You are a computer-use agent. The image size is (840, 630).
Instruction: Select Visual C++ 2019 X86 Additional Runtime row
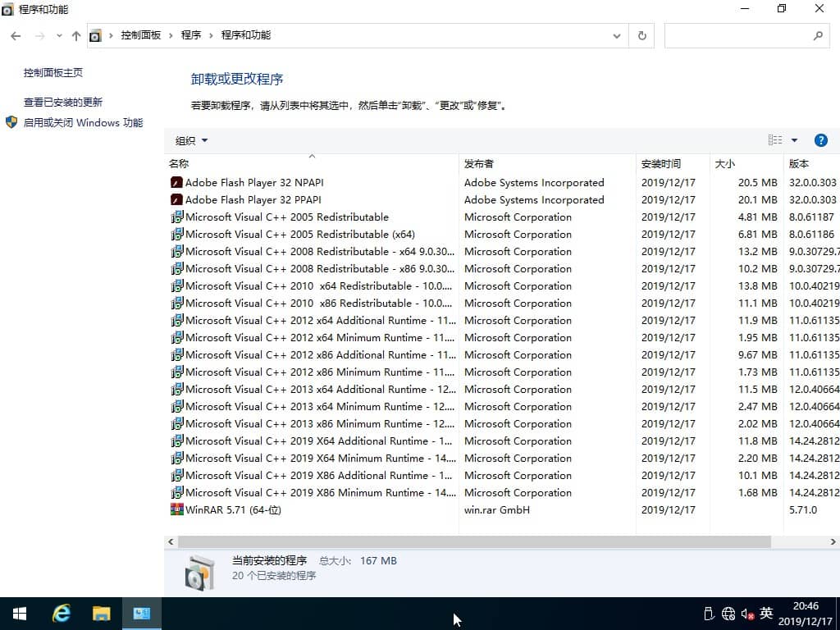[502, 475]
